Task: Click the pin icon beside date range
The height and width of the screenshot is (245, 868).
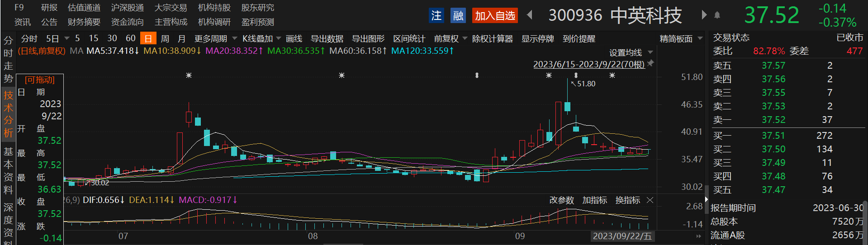Action: [650, 64]
